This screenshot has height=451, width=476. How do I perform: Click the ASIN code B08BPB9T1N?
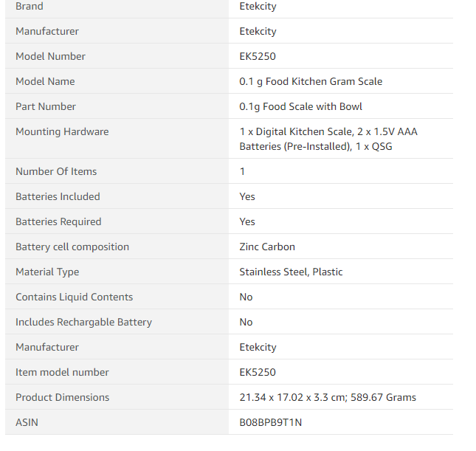271,422
